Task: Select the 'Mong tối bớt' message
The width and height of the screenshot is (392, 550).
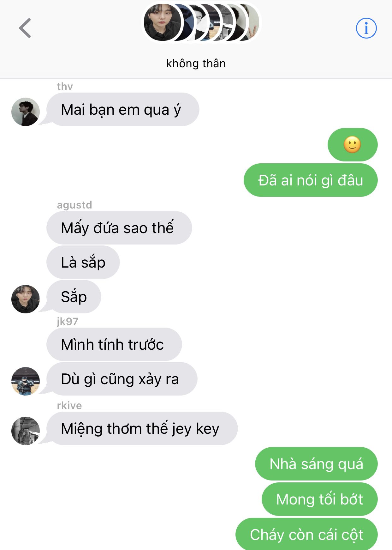Action: point(320,499)
